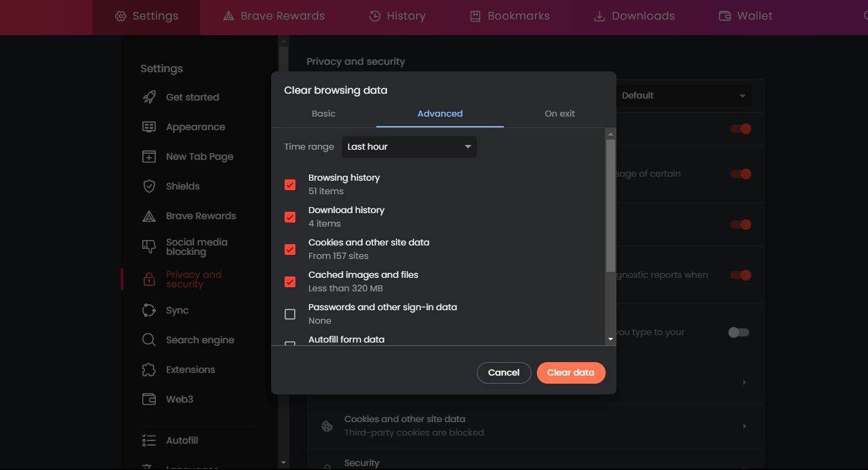The image size is (868, 470).
Task: Uncheck the Download history checkbox
Action: (290, 217)
